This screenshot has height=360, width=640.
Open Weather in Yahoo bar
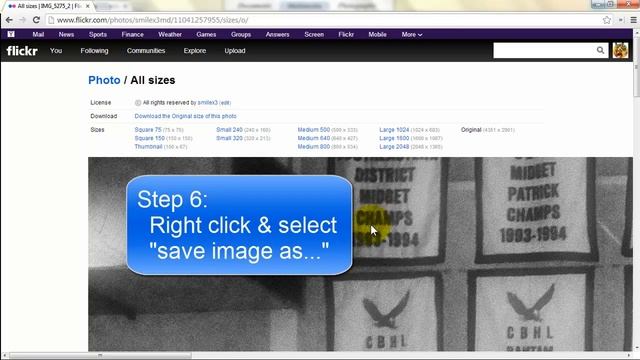[170, 34]
